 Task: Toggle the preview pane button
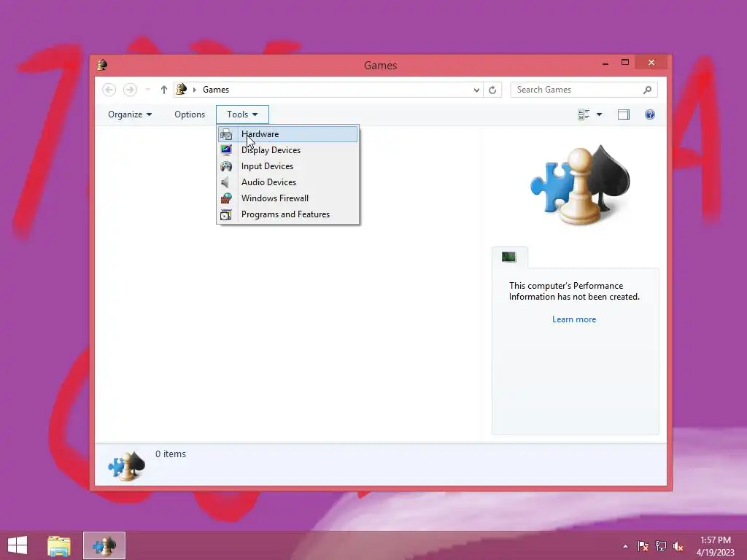coord(624,114)
